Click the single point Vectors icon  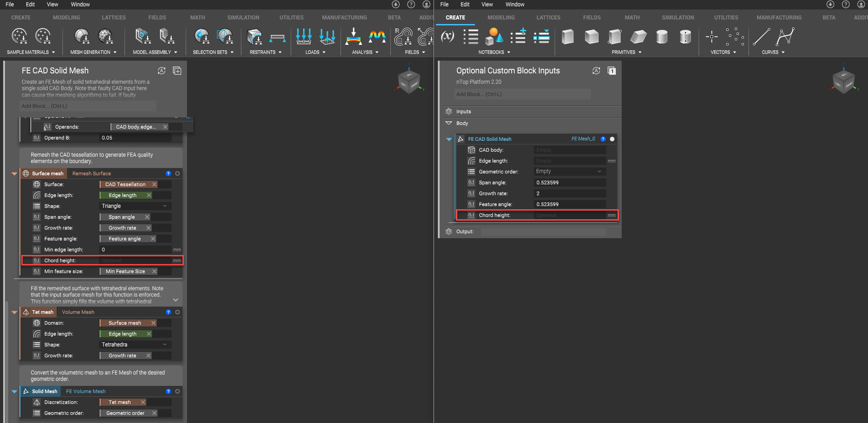coord(712,37)
